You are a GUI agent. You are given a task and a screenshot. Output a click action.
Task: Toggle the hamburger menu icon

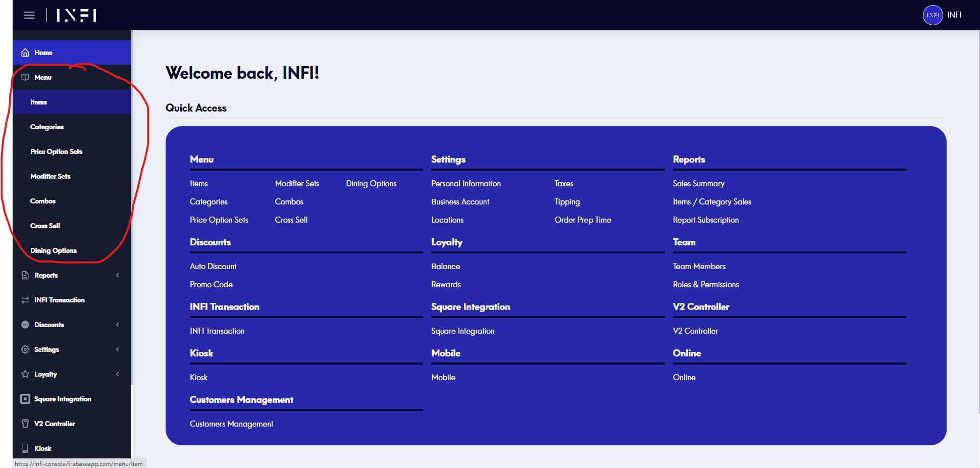[29, 15]
